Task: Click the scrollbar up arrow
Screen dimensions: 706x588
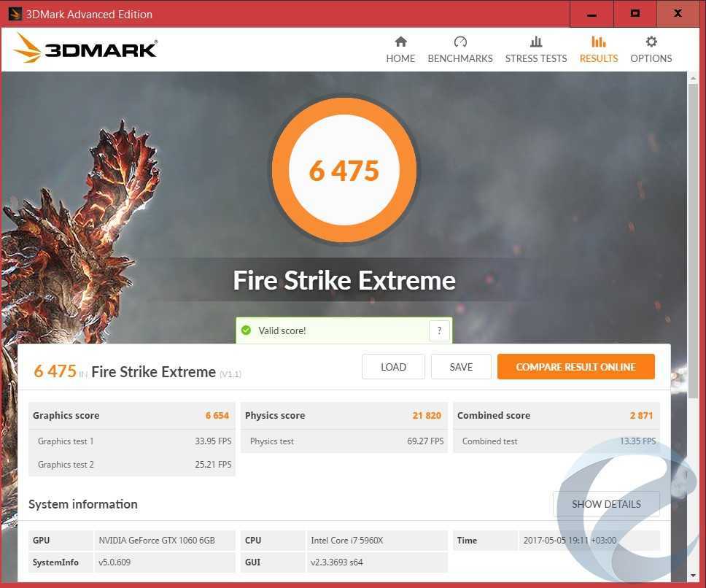Action: (x=692, y=78)
